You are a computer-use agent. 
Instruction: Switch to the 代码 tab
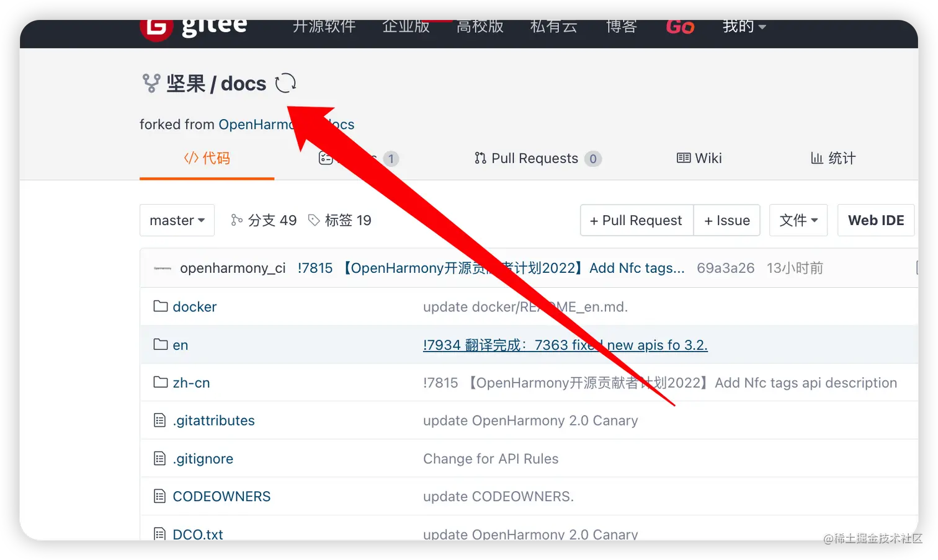(x=207, y=158)
